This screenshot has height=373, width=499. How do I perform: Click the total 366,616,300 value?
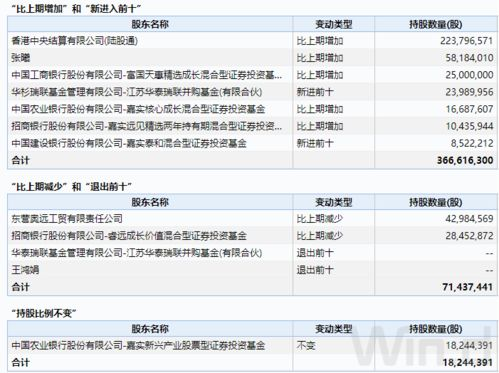click(x=465, y=160)
